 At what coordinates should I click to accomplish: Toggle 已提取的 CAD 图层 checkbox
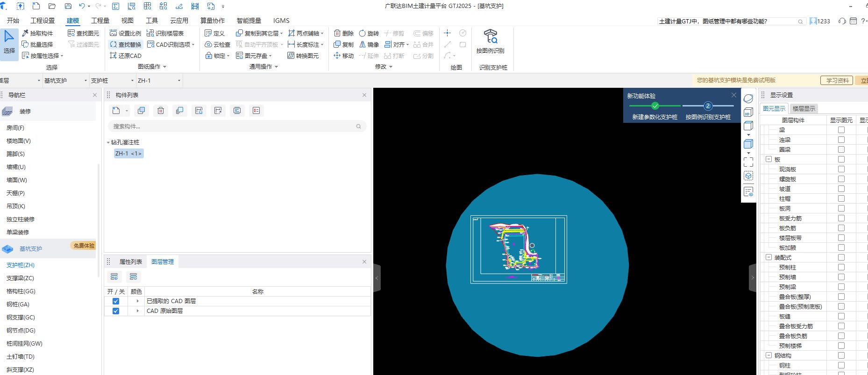tap(116, 301)
